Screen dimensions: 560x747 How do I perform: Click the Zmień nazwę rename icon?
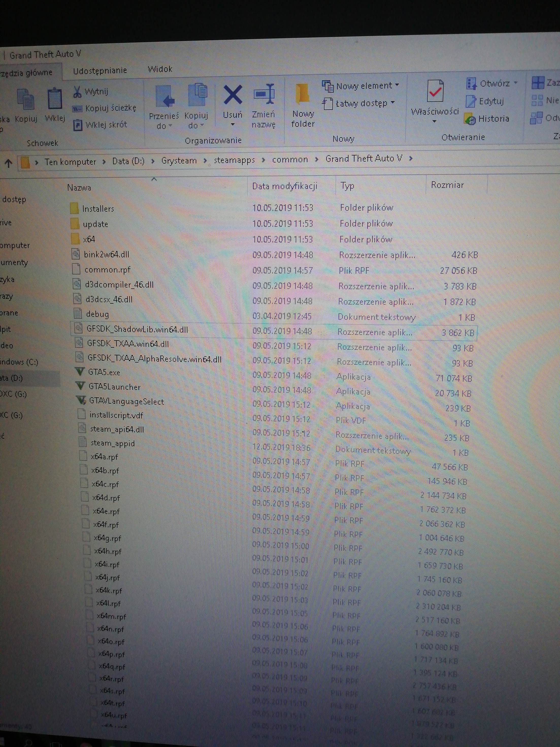point(264,94)
